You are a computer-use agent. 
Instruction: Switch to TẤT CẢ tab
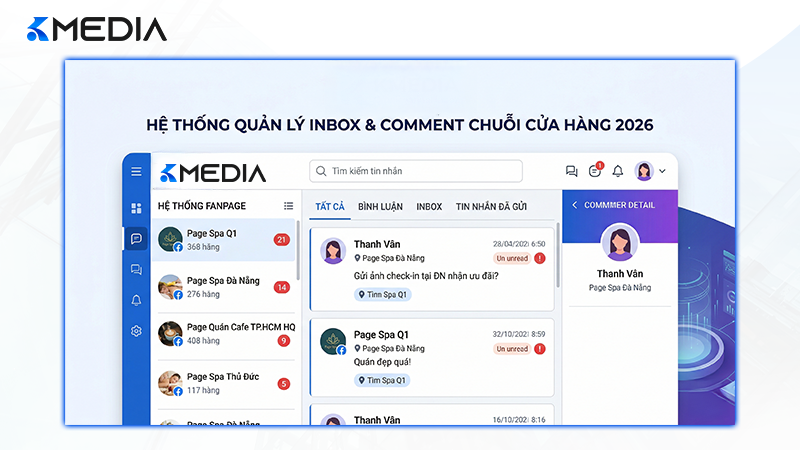330,207
